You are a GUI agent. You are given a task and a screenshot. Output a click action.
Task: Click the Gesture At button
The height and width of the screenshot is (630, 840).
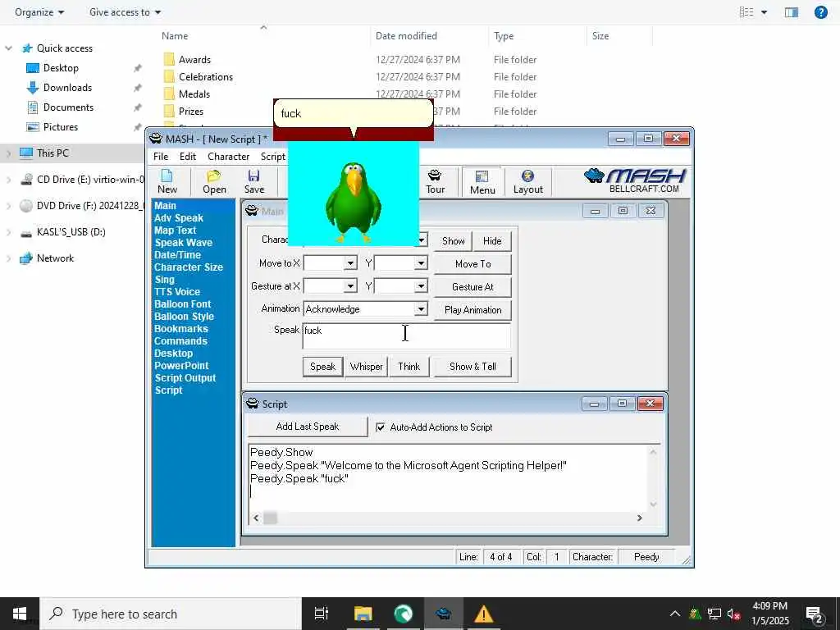tap(472, 286)
